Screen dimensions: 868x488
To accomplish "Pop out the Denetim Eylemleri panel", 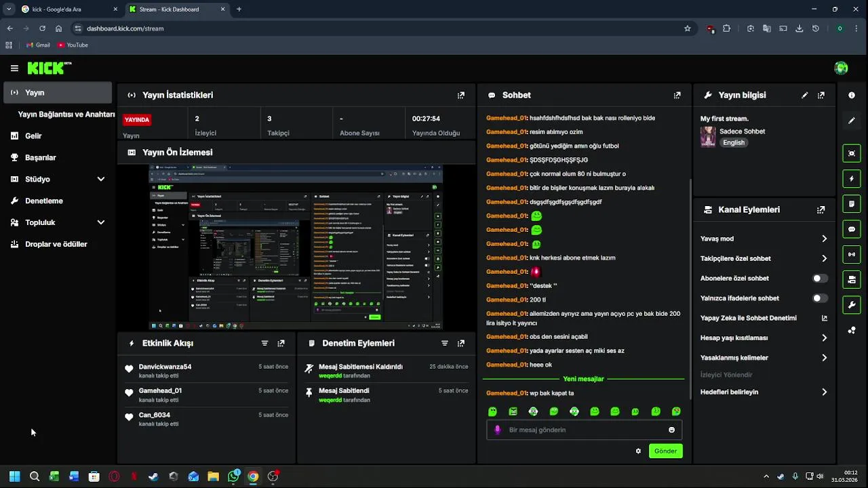I will [x=461, y=344].
